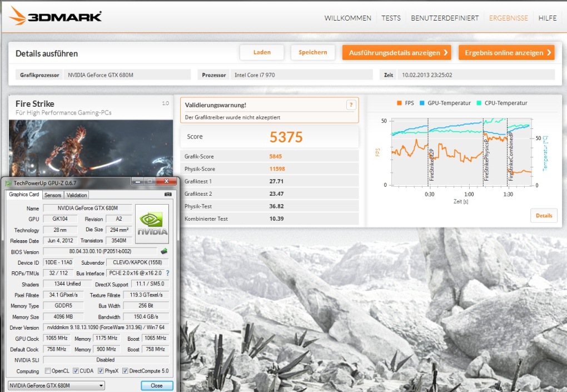Screen dimensions: 567x392
Task: Click the blue GPU-Temperatur legend square
Action: (x=423, y=103)
